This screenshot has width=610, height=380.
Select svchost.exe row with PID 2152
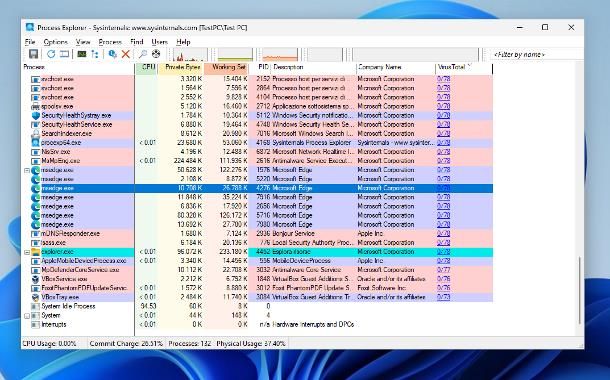tap(257, 79)
